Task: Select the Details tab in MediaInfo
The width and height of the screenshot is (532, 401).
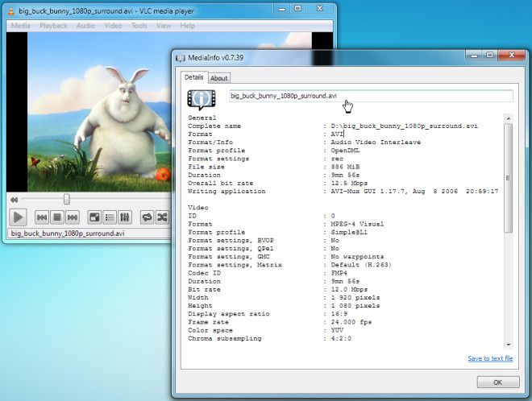Action: [x=193, y=77]
